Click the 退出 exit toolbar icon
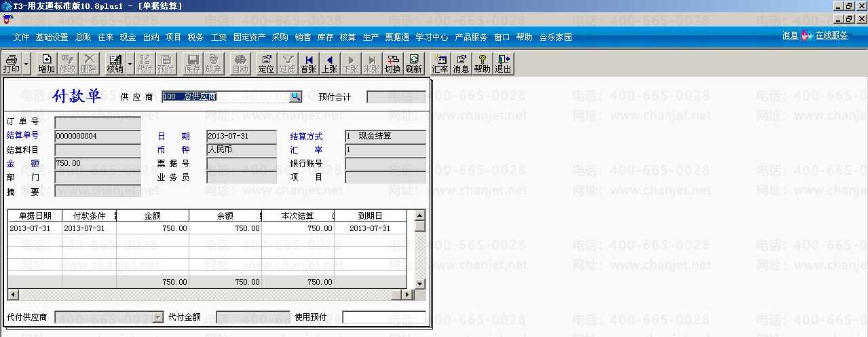Viewport: 868px width, 337px height. pyautogui.click(x=503, y=64)
